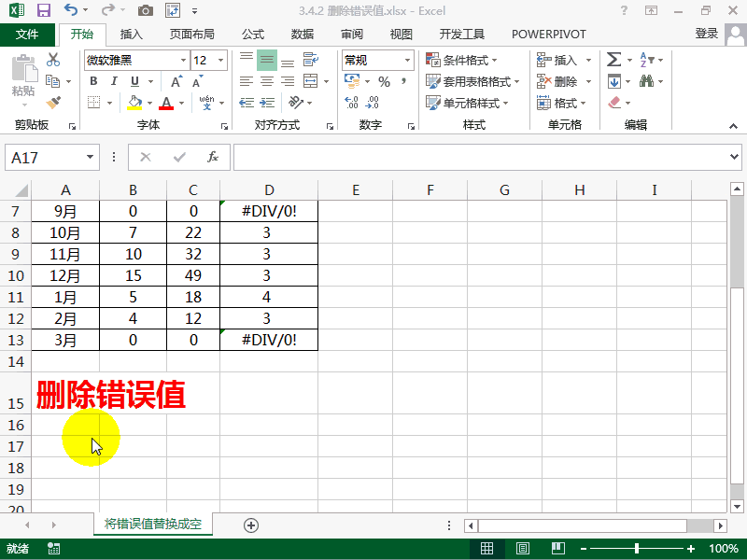The width and height of the screenshot is (747, 560).
Task: Decrease decimal places
Action: pos(372,103)
